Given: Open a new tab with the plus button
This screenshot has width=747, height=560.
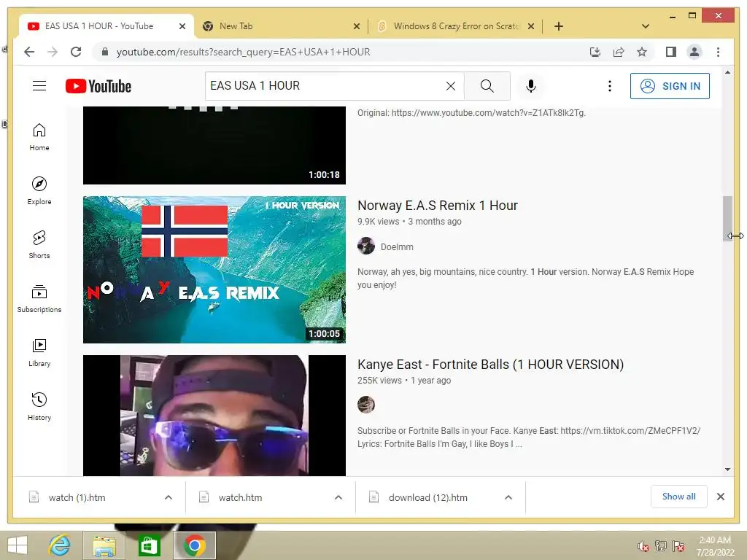Looking at the screenshot, I should click(559, 26).
